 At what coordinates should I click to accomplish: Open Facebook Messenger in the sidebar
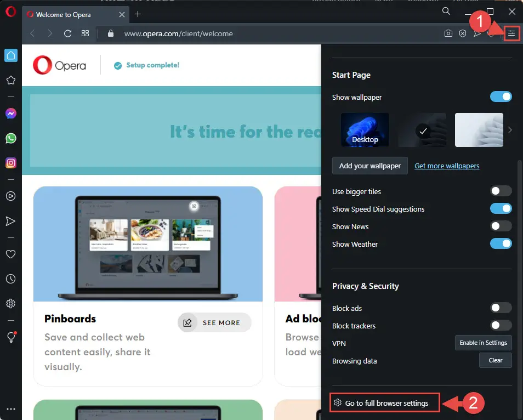tap(10, 113)
